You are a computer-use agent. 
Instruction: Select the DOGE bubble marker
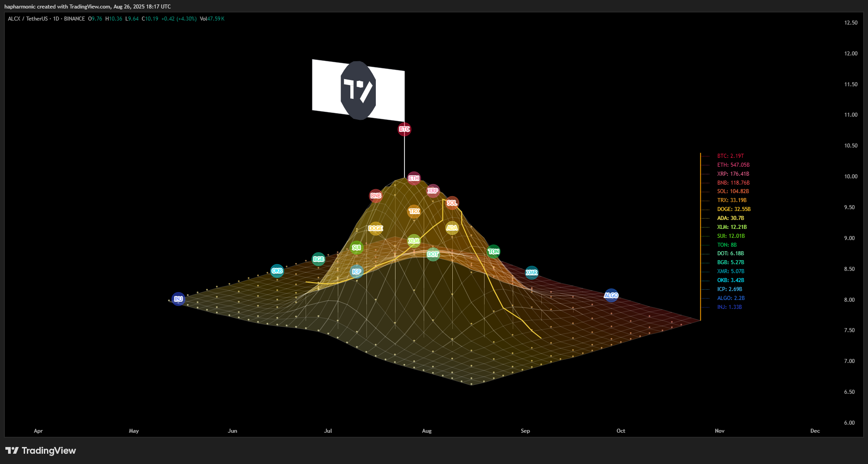click(375, 228)
